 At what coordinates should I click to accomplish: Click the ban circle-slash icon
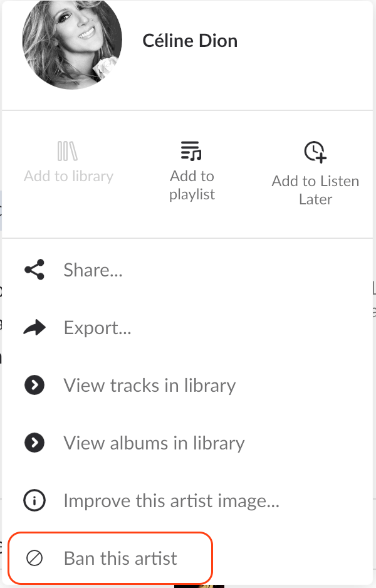pos(34,558)
